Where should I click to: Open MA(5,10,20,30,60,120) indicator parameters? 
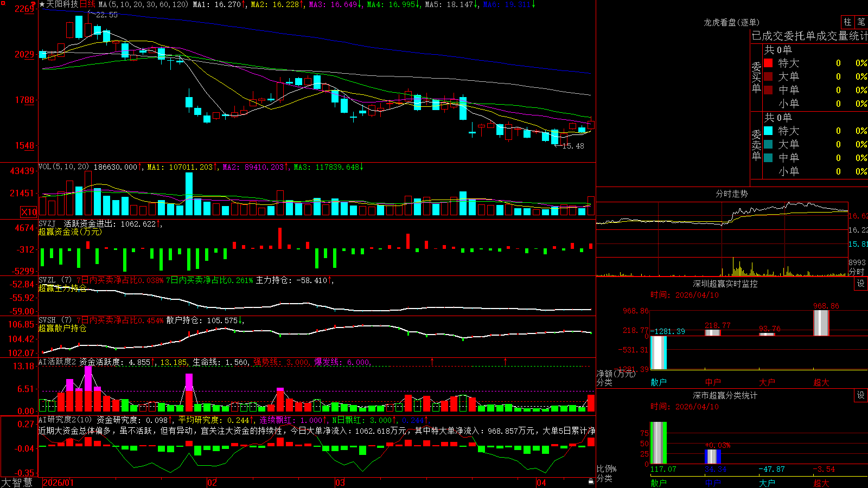pyautogui.click(x=143, y=4)
